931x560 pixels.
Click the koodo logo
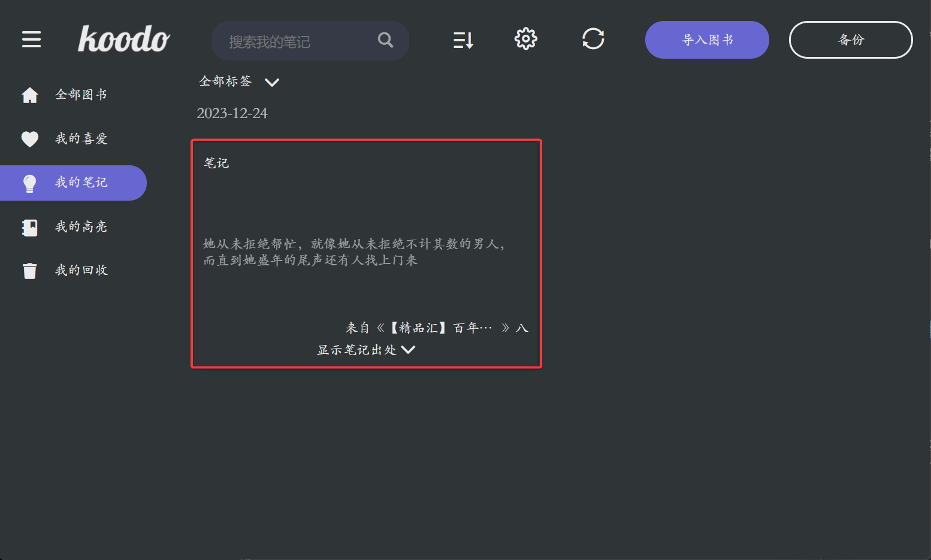coord(124,39)
